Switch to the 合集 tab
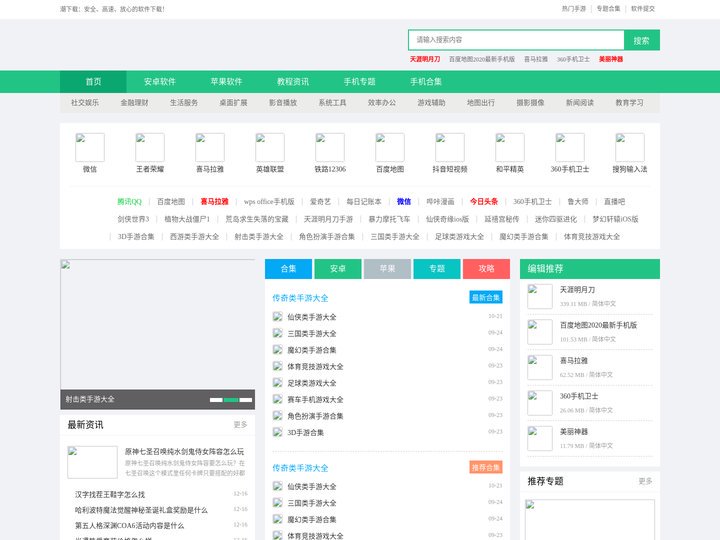720x540 pixels. [288, 269]
